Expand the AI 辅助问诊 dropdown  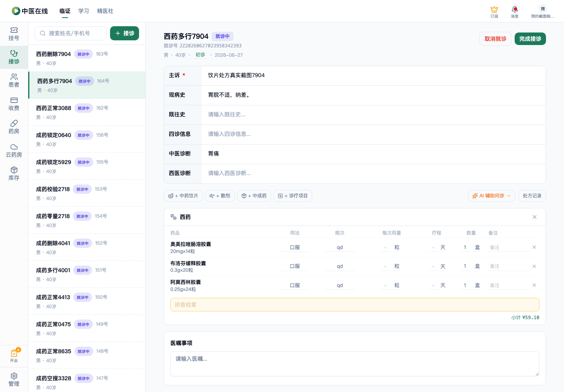tap(492, 196)
